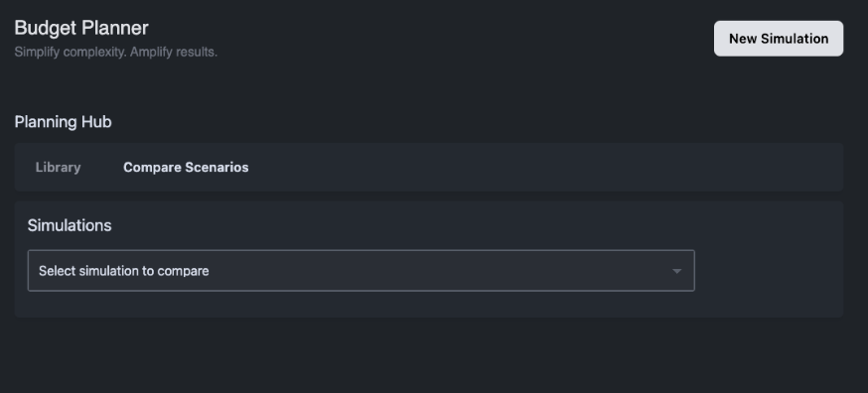Click empty header area beside New Simulation

tap(465, 39)
